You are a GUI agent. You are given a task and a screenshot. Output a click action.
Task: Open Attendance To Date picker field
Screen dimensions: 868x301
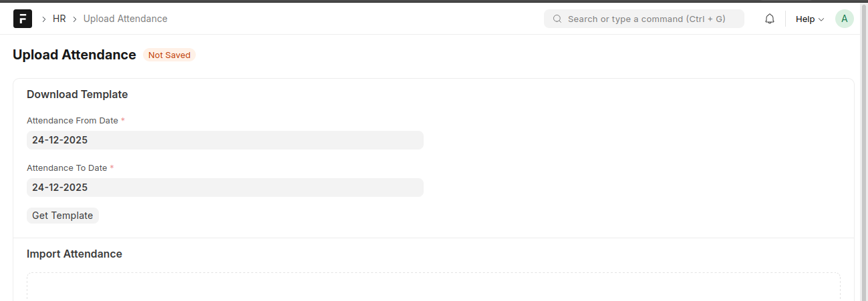225,188
